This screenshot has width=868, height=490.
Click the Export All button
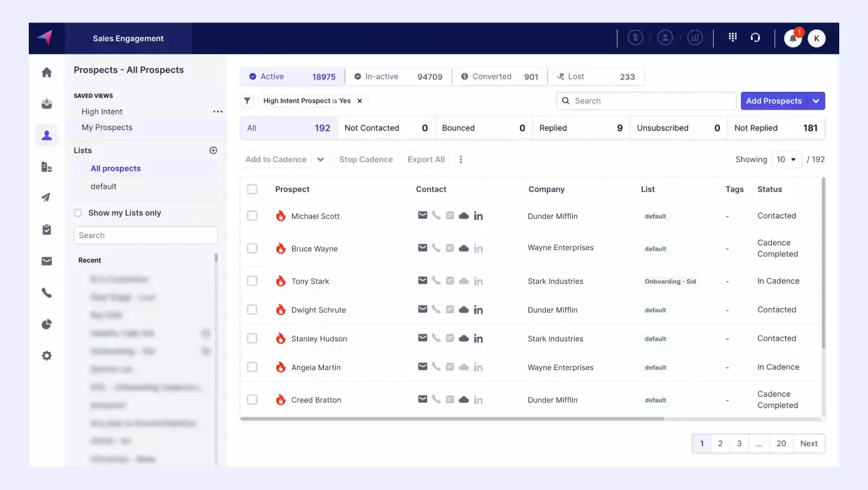426,159
